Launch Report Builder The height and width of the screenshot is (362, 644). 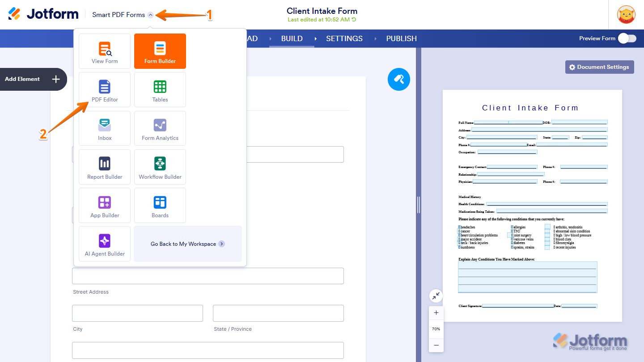(x=105, y=167)
